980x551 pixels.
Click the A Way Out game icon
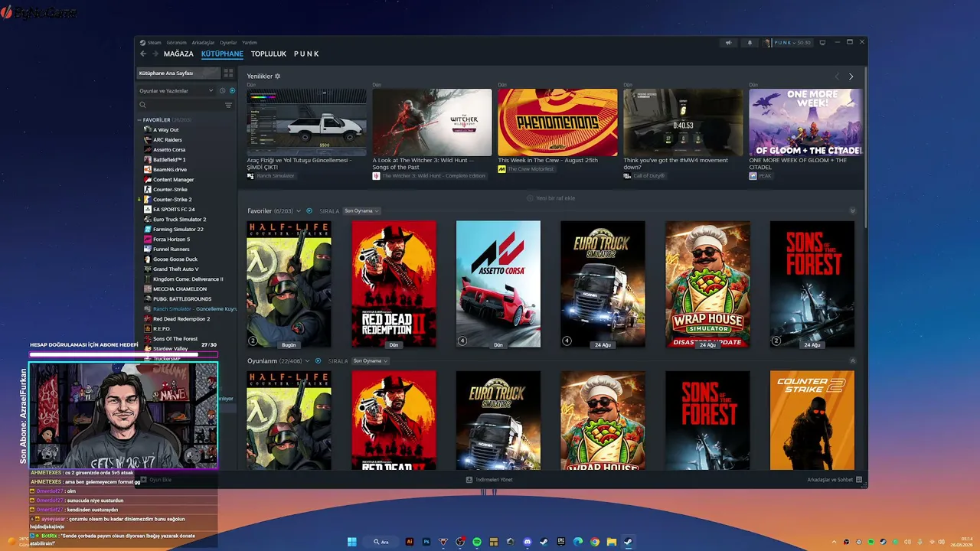(148, 130)
